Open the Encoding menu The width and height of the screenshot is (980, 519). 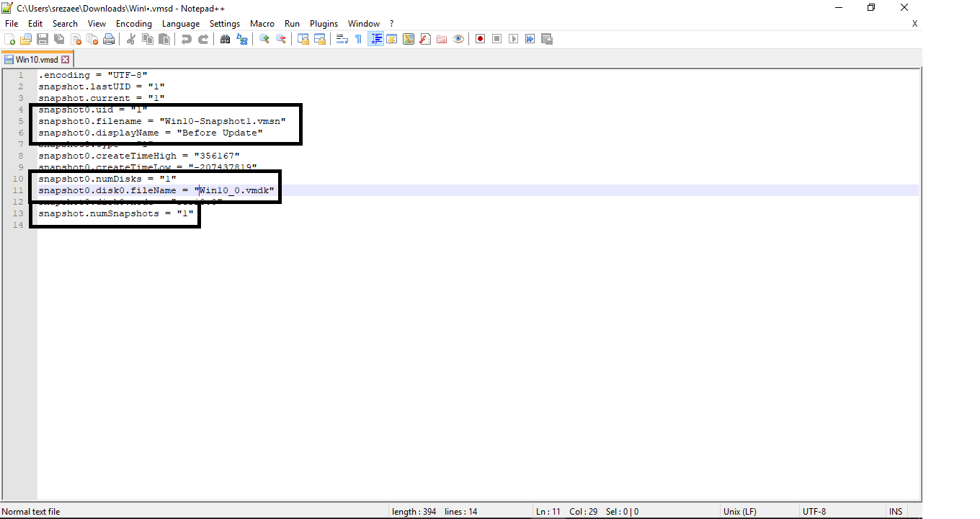134,24
